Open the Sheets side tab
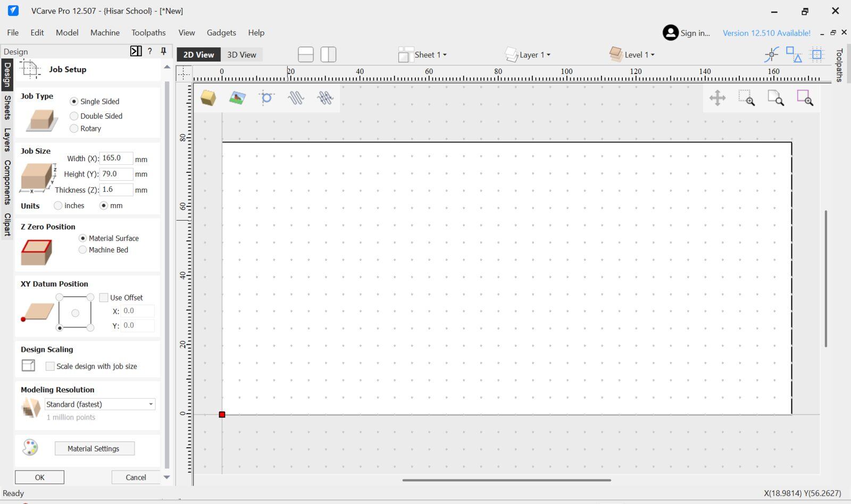Image resolution: width=851 pixels, height=504 pixels. [7, 108]
